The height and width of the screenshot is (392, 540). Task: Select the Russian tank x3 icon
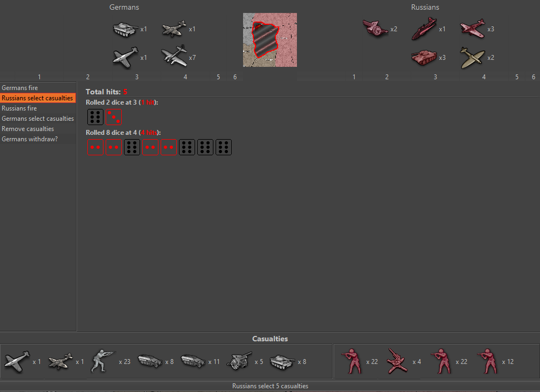(423, 58)
